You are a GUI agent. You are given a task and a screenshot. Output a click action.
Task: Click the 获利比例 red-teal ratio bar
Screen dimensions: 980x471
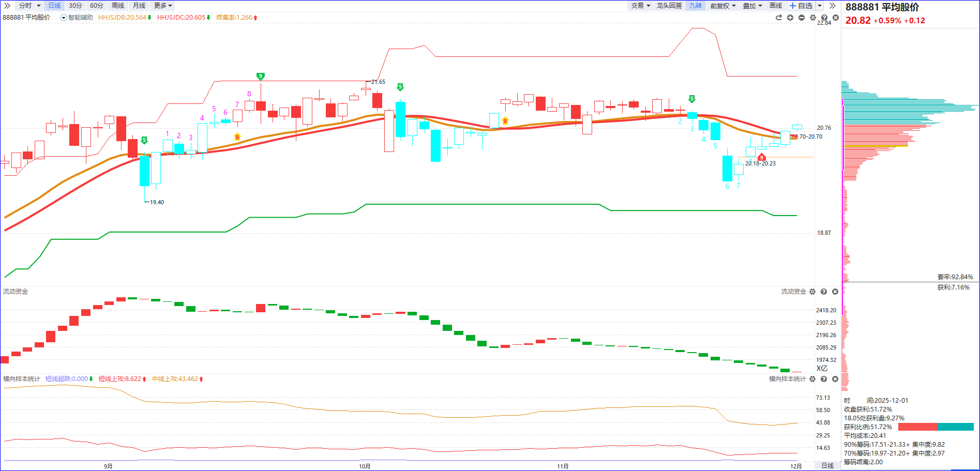(x=936, y=427)
